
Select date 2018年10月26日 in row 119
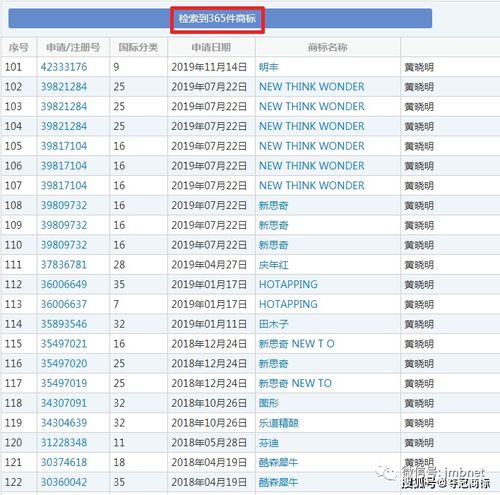[209, 423]
